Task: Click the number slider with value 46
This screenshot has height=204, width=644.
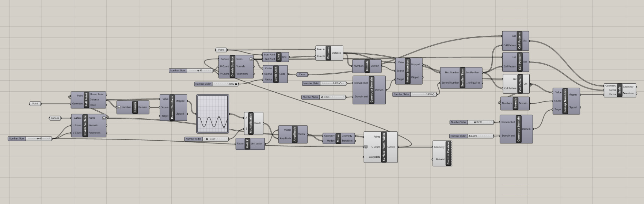Action: (x=30, y=139)
